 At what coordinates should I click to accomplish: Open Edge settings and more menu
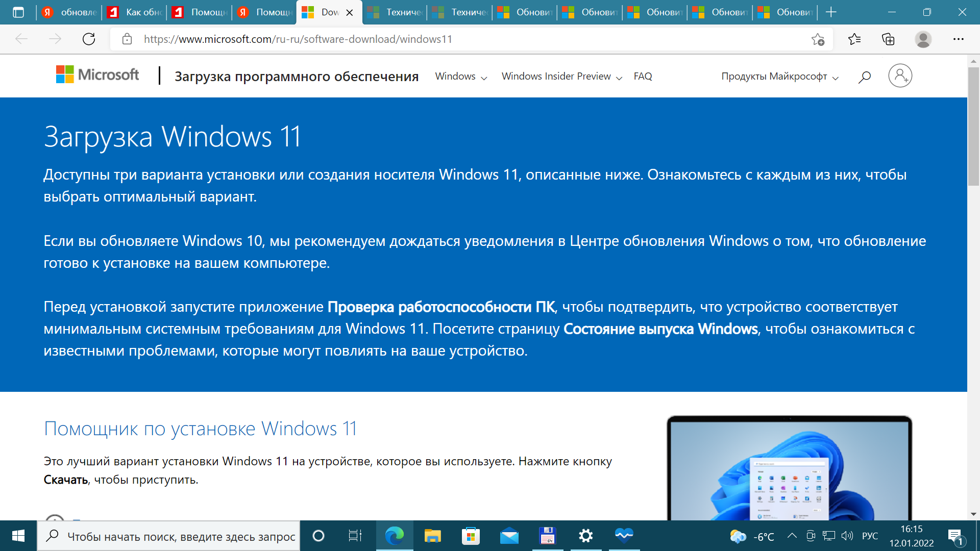click(x=958, y=39)
